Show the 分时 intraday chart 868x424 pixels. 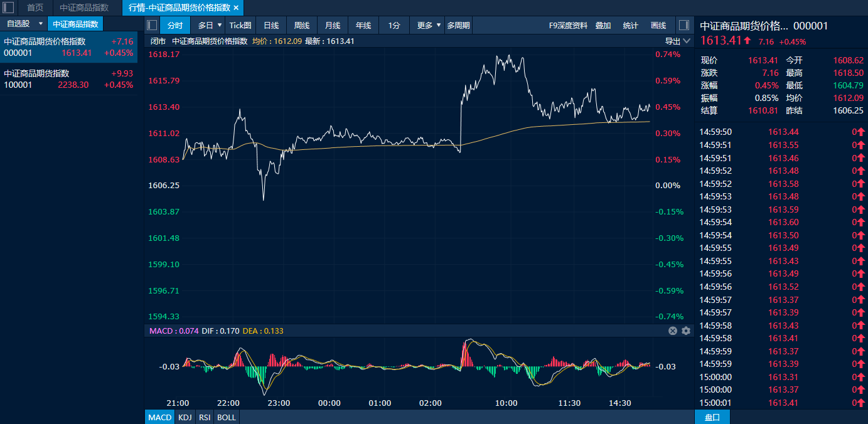point(175,25)
